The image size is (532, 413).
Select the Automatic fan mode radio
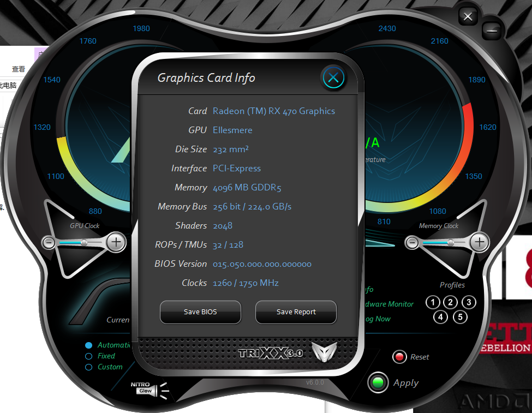[x=88, y=345]
